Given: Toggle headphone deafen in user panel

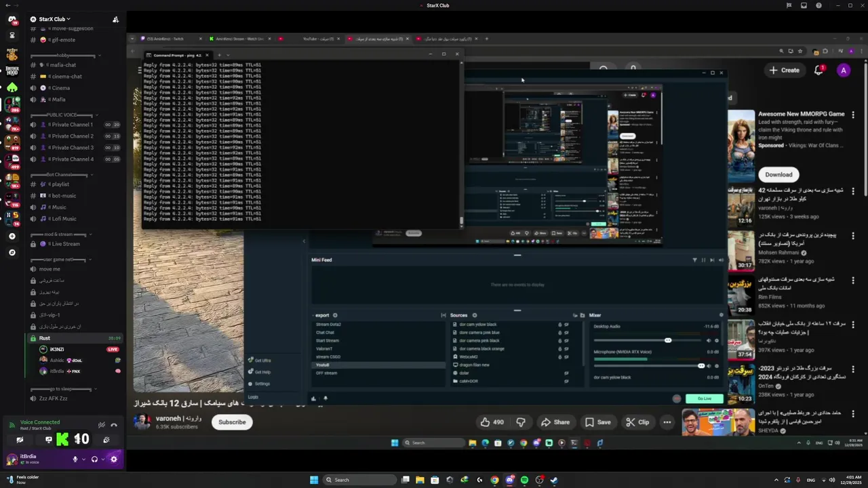Looking at the screenshot, I should click(x=94, y=459).
